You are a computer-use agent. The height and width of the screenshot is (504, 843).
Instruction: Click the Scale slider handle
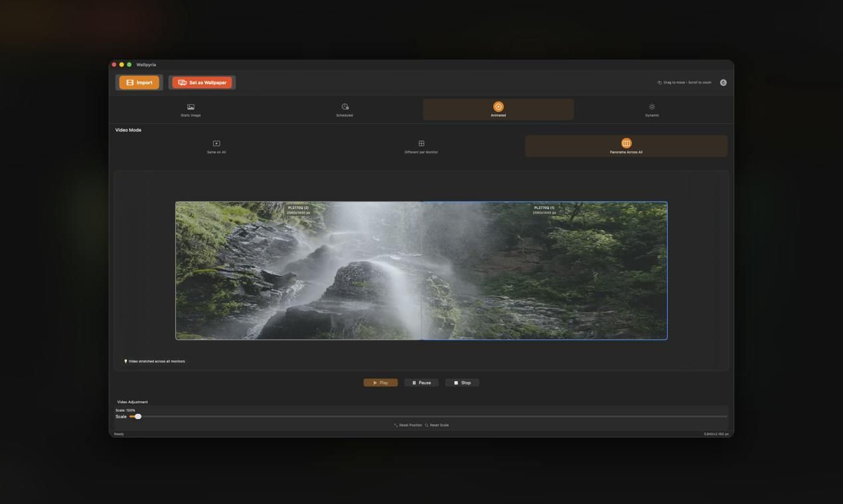point(138,416)
